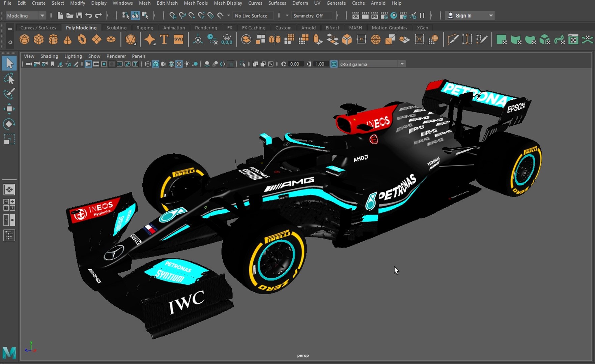Open the Mesh Tools menu

pos(196,3)
